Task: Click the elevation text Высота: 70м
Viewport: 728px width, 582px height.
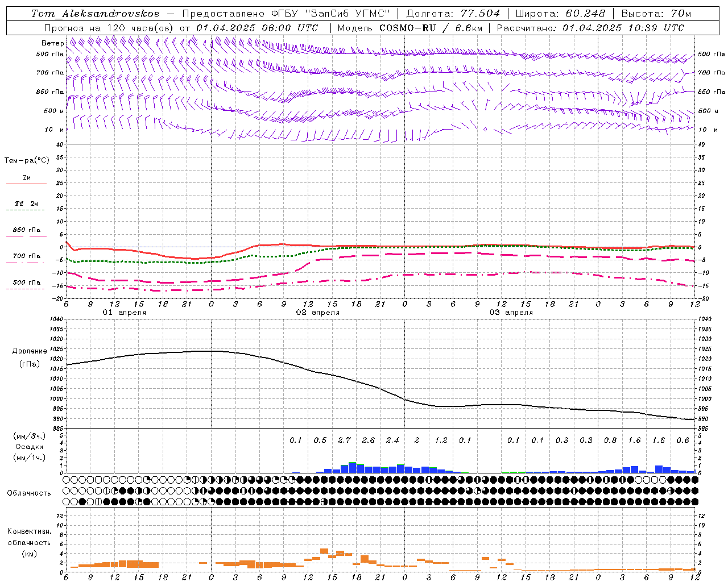Action: (656, 14)
